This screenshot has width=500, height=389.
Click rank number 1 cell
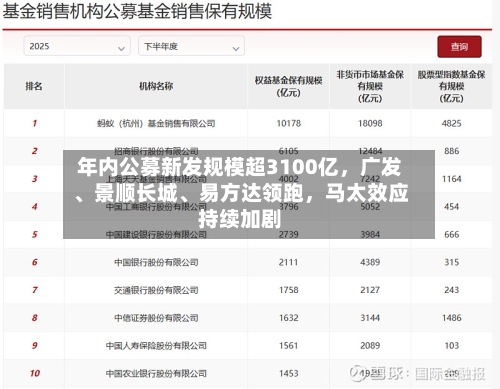(x=34, y=124)
